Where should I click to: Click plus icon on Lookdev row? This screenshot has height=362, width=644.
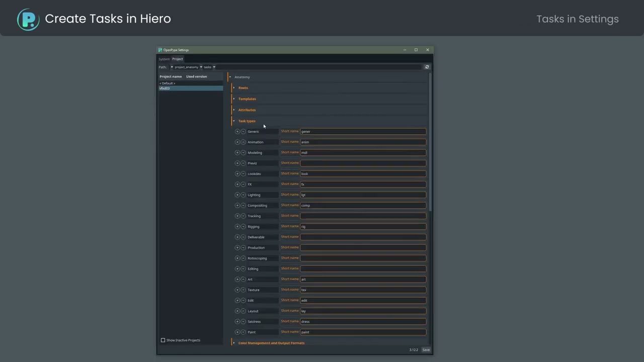237,173
